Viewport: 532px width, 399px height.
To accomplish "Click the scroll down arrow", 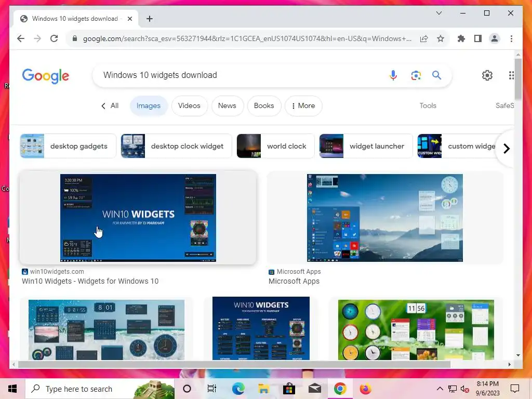I will coord(518,355).
